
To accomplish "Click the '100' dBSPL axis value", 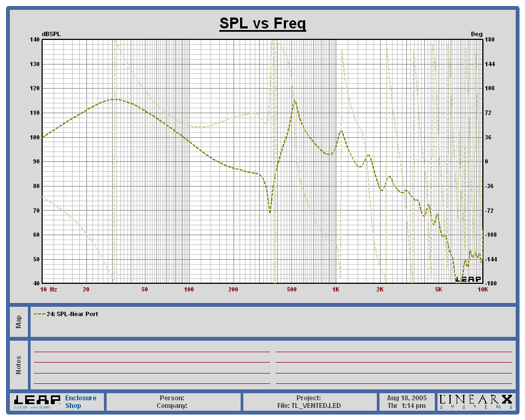I will coord(34,137).
